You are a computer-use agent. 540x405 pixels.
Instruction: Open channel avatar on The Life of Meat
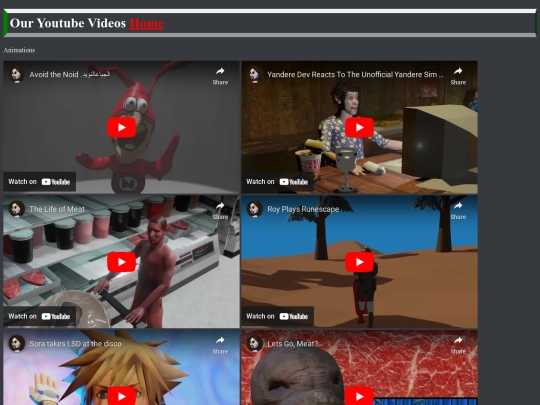click(x=16, y=209)
